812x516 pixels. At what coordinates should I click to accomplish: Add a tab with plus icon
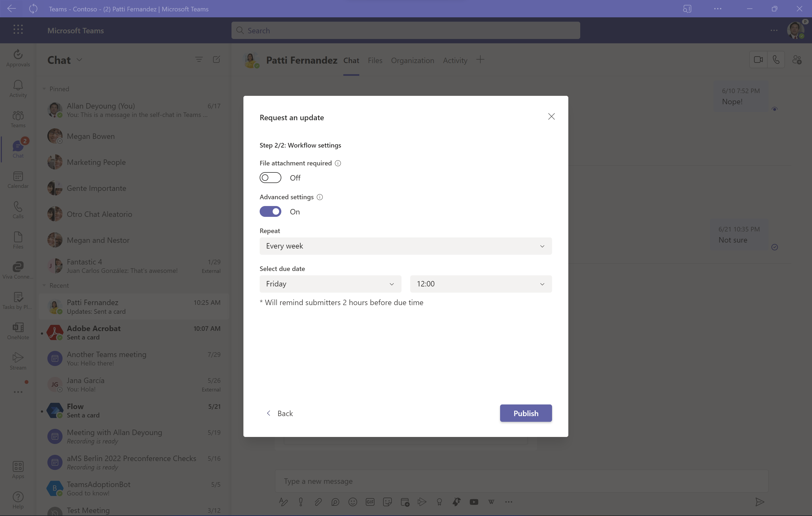click(480, 60)
